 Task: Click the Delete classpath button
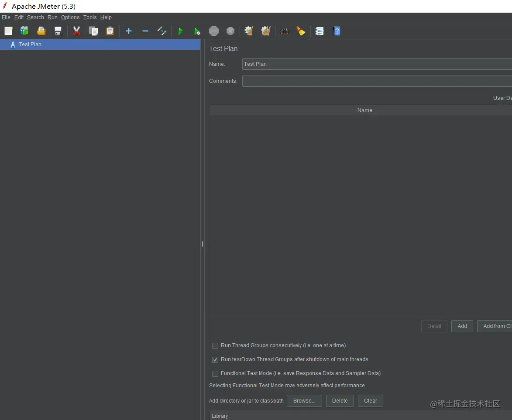click(x=340, y=401)
